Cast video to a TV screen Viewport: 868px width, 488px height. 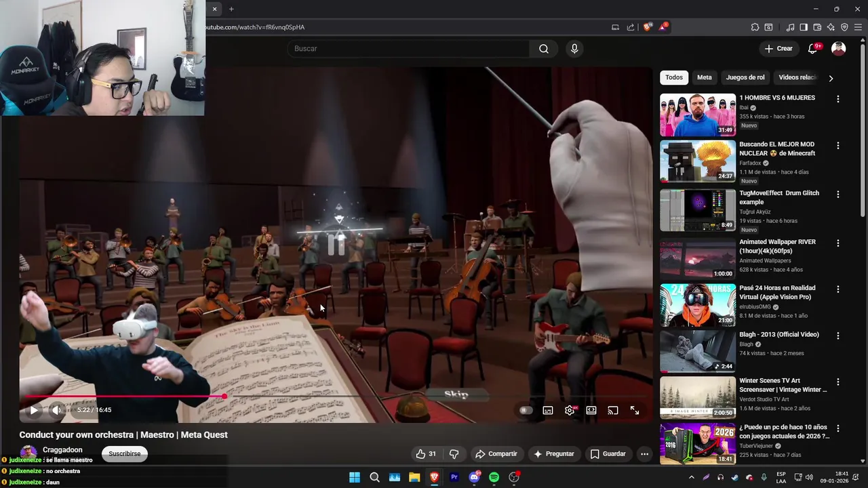(613, 410)
